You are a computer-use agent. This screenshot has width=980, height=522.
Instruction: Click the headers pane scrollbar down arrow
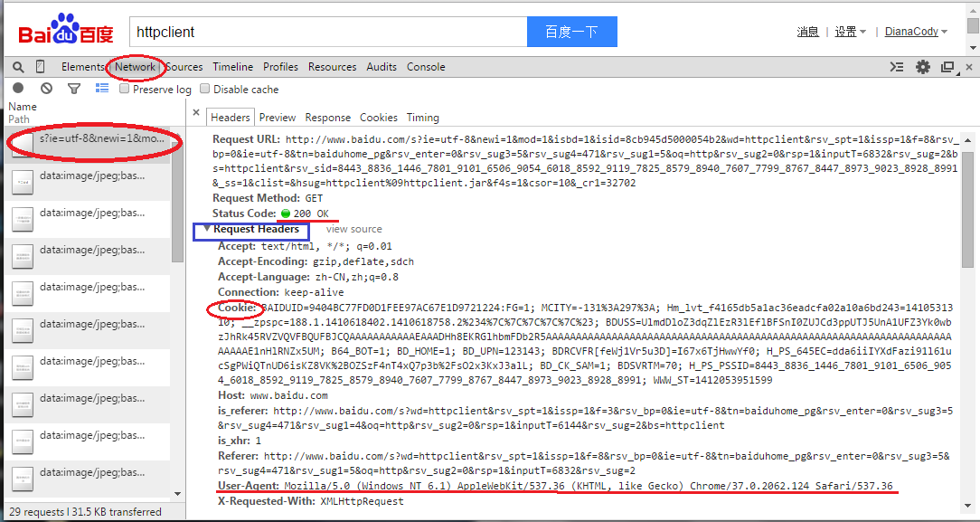[x=967, y=505]
